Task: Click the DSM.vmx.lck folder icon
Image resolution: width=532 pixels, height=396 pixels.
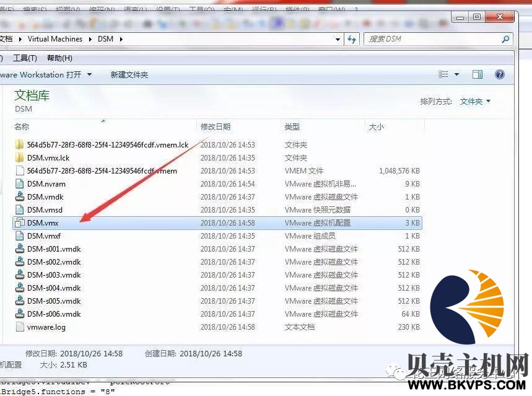Action: pos(20,157)
